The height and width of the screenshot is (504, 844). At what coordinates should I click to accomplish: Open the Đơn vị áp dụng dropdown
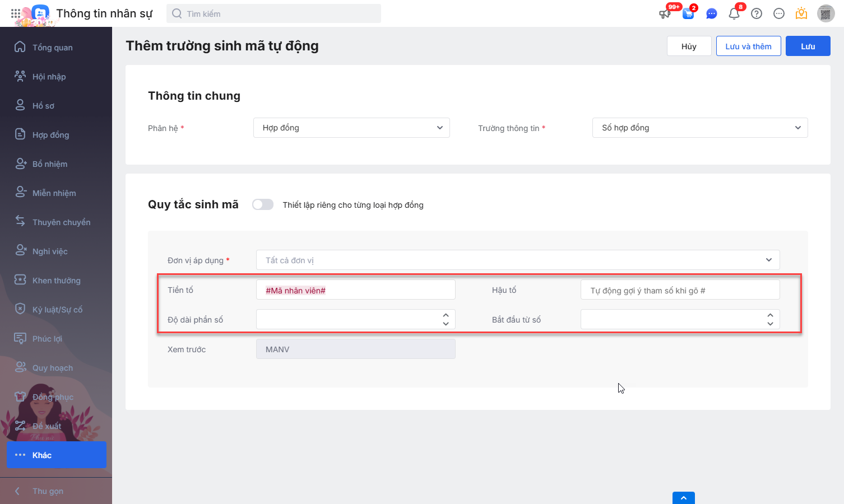pos(517,260)
